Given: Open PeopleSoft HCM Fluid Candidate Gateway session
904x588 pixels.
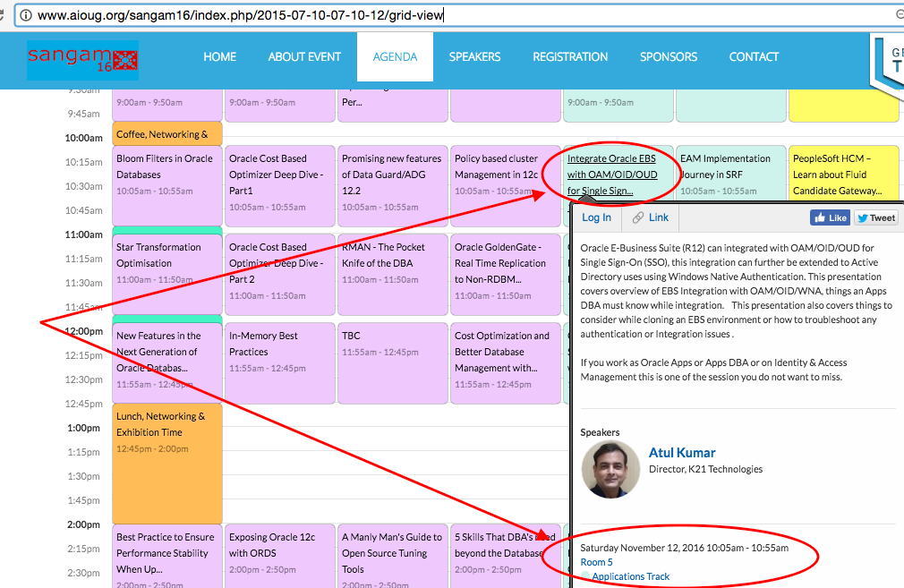Looking at the screenshot, I should coord(843,173).
